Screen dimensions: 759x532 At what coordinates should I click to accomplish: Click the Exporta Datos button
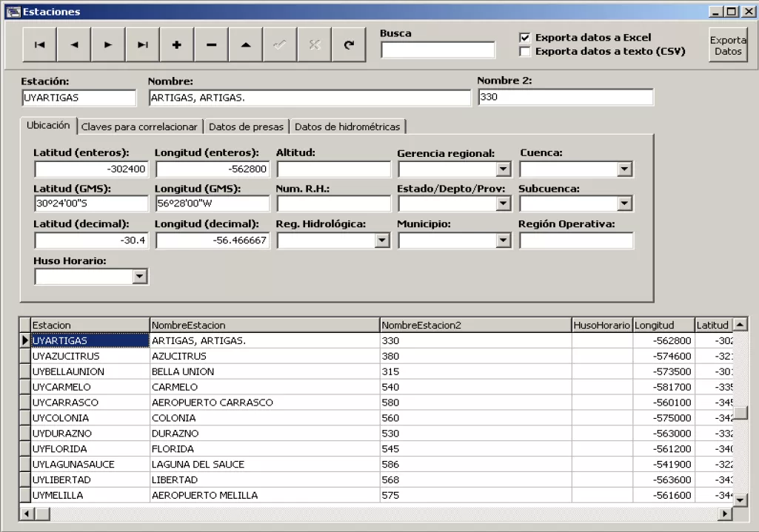pos(728,45)
